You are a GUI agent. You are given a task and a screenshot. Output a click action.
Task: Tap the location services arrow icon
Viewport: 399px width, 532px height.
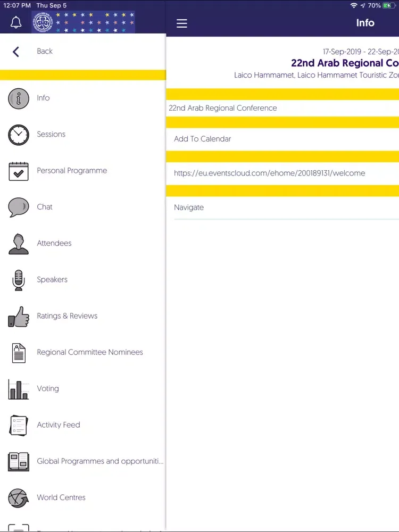click(x=363, y=5)
